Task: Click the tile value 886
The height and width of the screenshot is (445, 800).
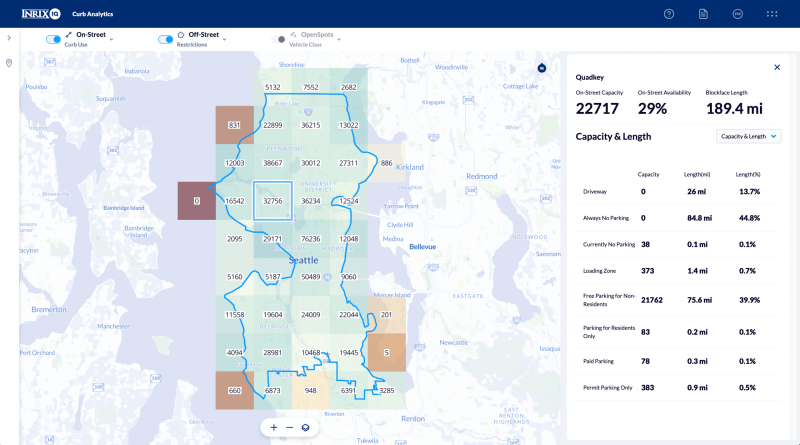Action: [x=387, y=163]
